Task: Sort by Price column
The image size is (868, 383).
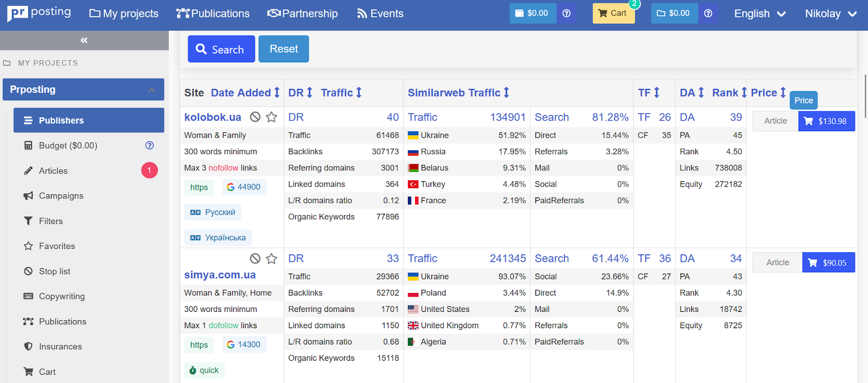Action: [x=768, y=93]
